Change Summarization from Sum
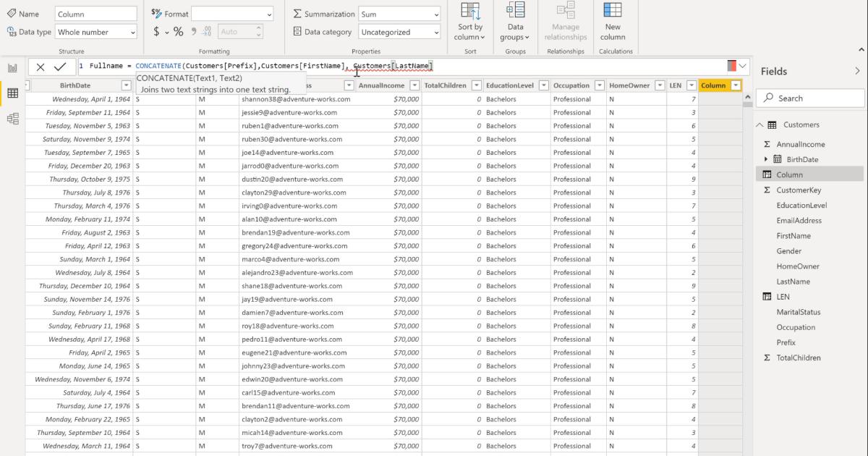868x456 pixels. click(399, 14)
